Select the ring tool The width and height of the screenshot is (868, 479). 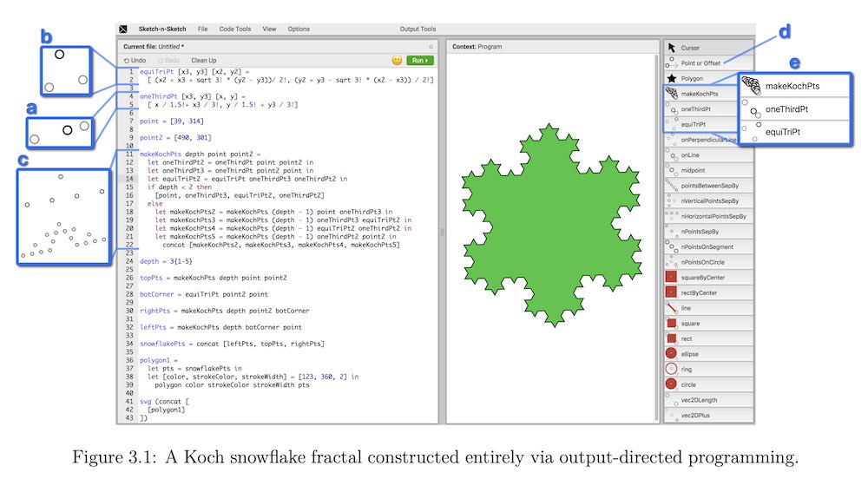[x=688, y=369]
